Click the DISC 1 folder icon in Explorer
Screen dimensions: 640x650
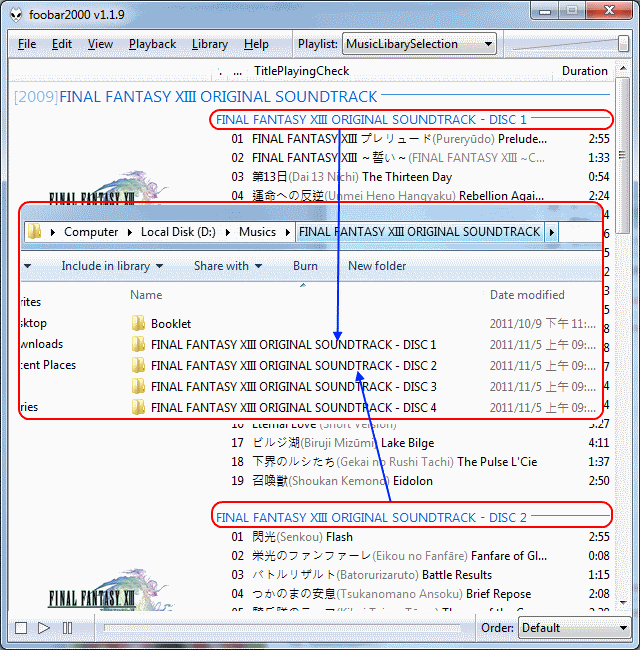coord(138,344)
